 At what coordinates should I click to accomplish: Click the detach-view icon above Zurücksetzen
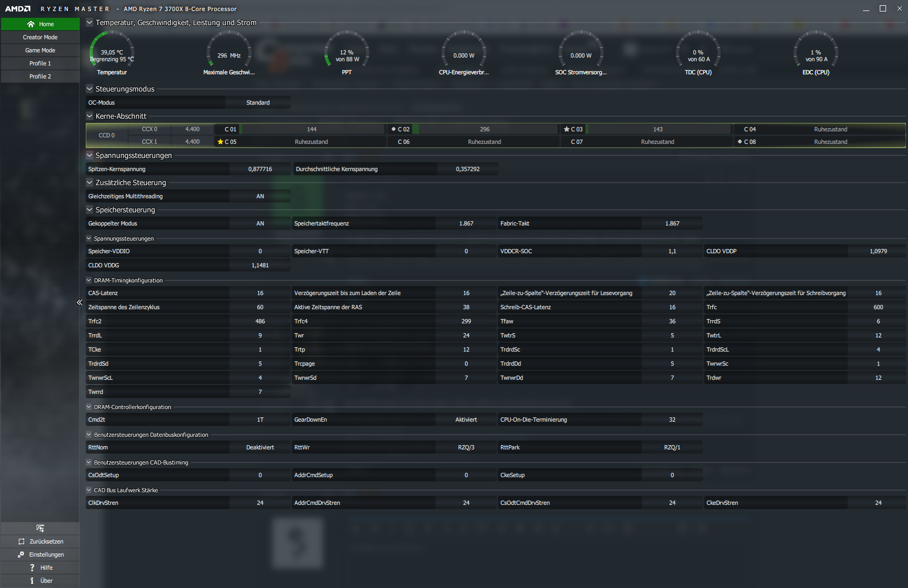pyautogui.click(x=40, y=528)
